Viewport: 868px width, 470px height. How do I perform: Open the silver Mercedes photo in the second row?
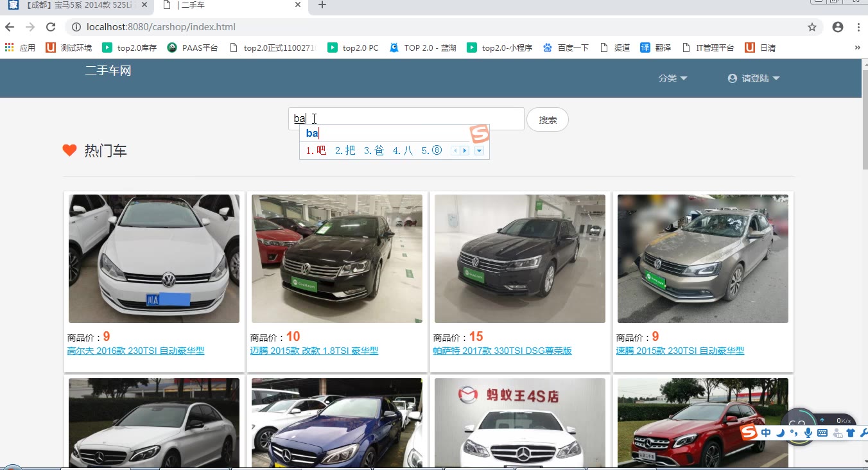coord(154,422)
